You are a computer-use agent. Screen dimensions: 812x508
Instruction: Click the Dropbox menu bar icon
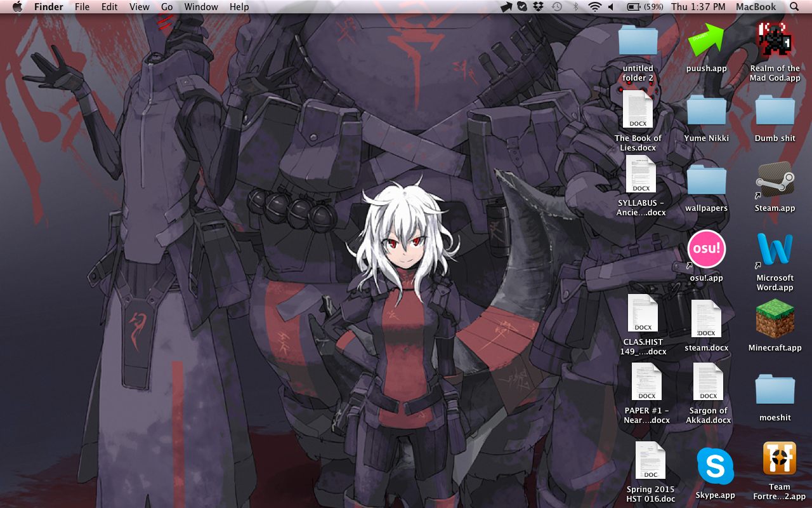point(539,7)
